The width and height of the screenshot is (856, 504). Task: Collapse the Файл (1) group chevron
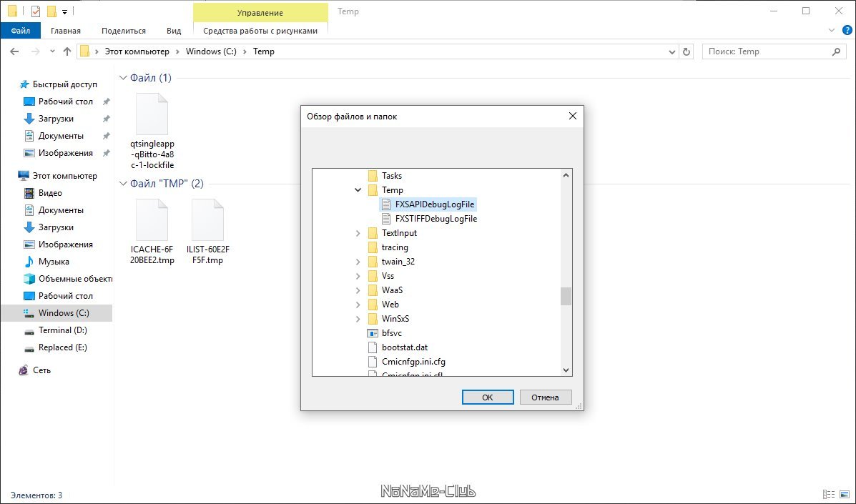pos(123,78)
